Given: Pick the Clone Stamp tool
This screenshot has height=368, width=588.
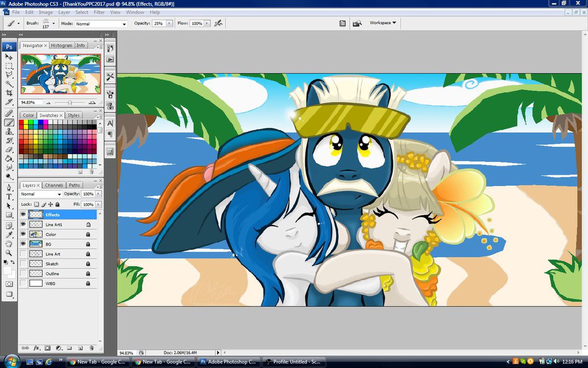Looking at the screenshot, I should tap(9, 132).
